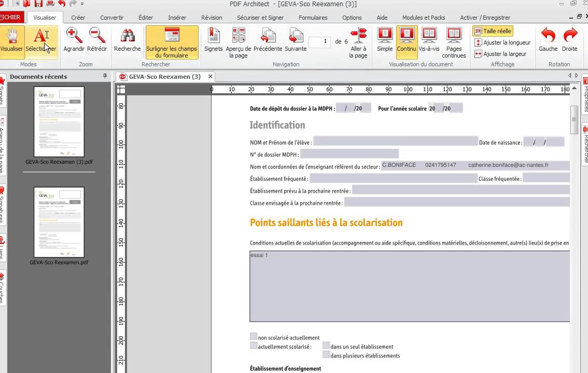Image resolution: width=588 pixels, height=373 pixels.
Task: Switch to the Éditer tab
Action: pyautogui.click(x=146, y=18)
